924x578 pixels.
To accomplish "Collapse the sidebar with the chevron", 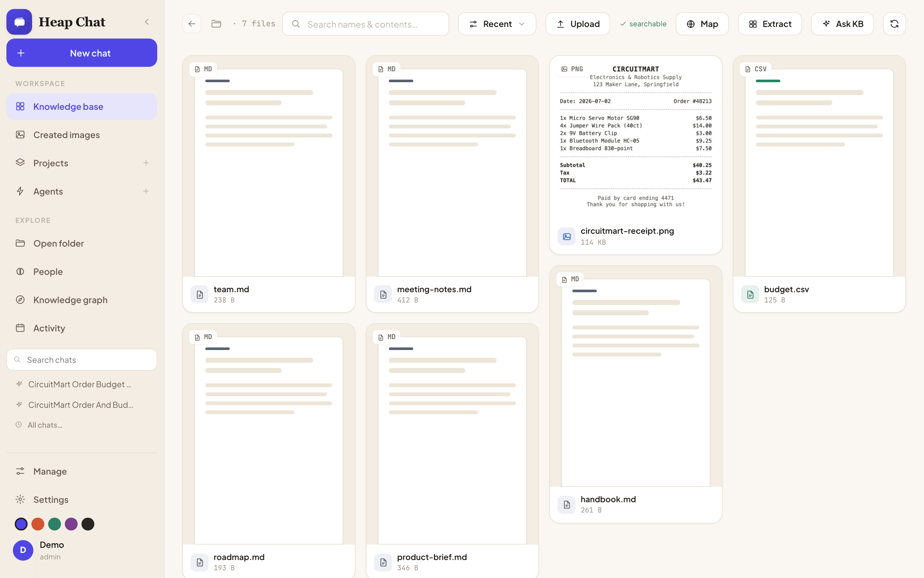I will [x=147, y=22].
